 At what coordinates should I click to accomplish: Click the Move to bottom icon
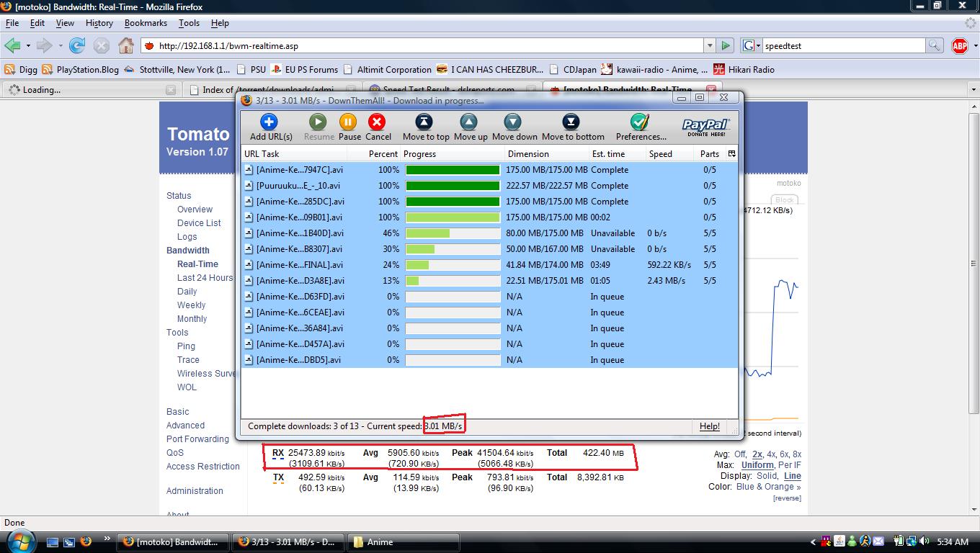[x=571, y=122]
